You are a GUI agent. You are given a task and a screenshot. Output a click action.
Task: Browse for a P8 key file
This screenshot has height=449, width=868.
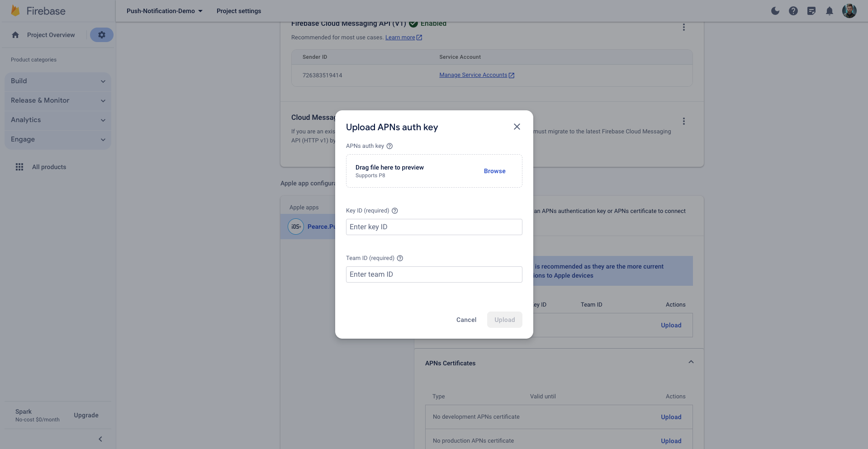[x=495, y=171]
